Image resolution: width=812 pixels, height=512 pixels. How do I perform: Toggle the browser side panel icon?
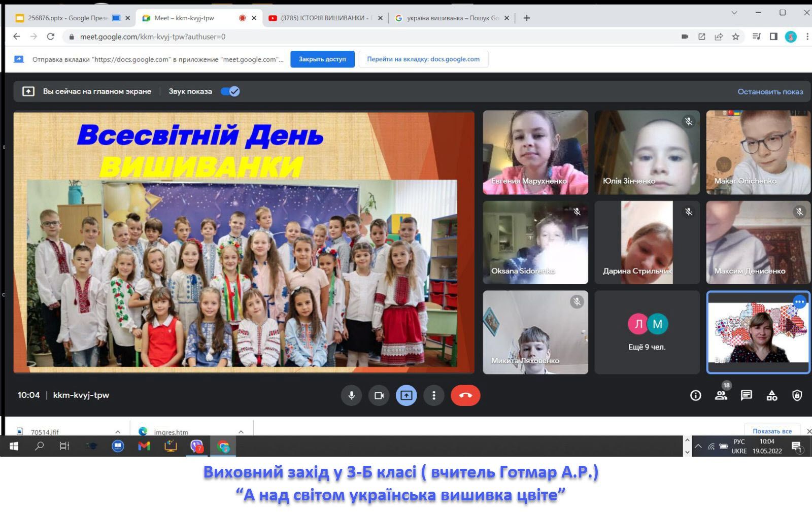pos(773,37)
